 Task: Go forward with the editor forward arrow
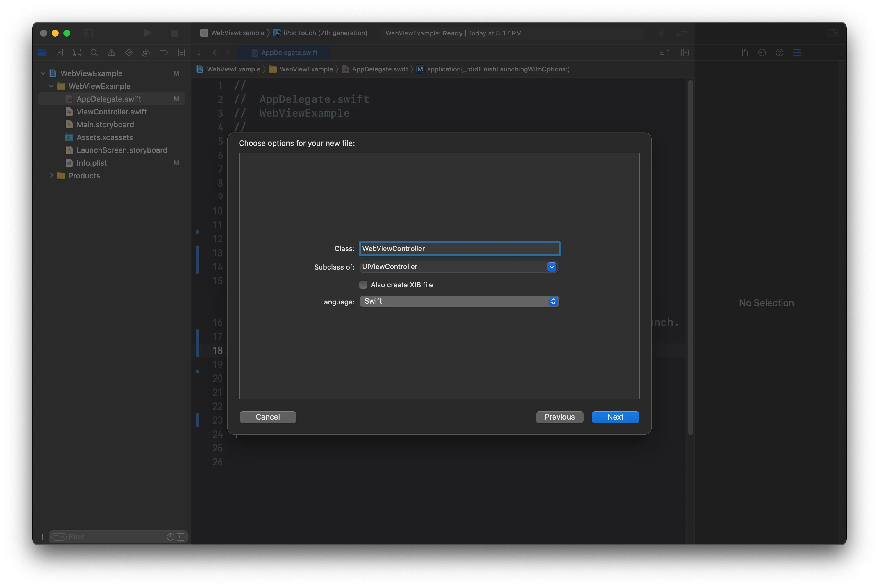[227, 53]
